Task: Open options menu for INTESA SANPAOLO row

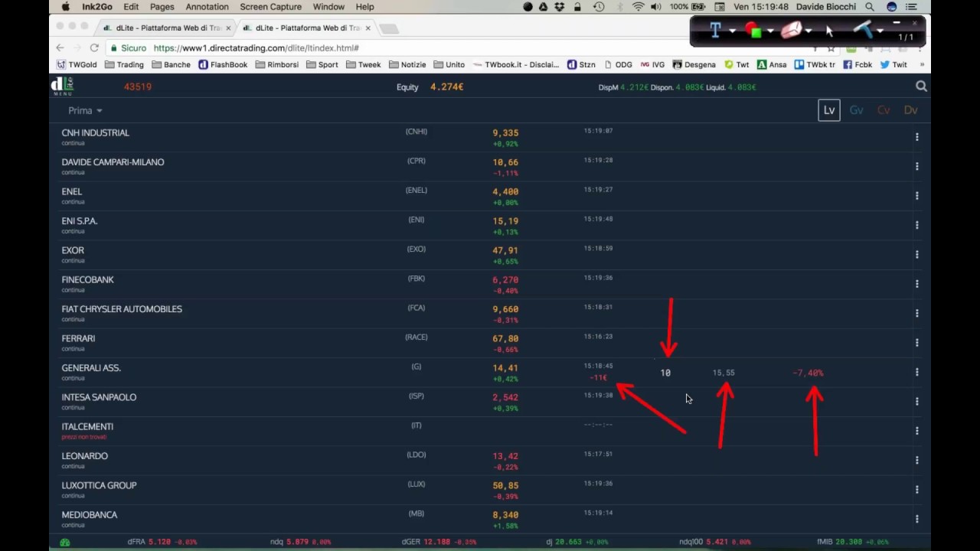Action: coord(916,402)
